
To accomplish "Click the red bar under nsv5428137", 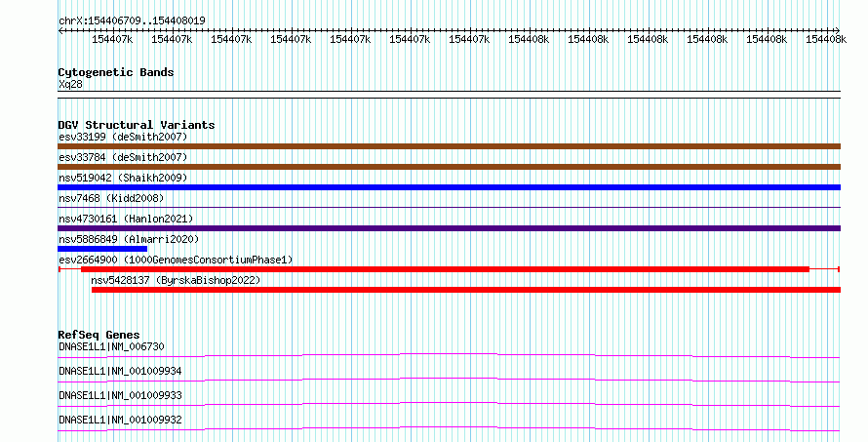I will [466, 290].
